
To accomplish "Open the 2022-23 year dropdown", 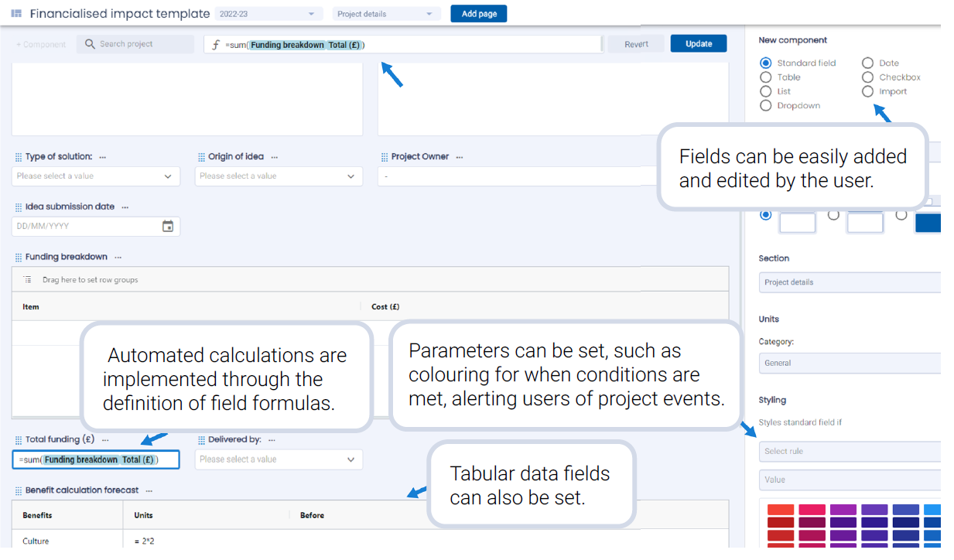I will coord(268,14).
